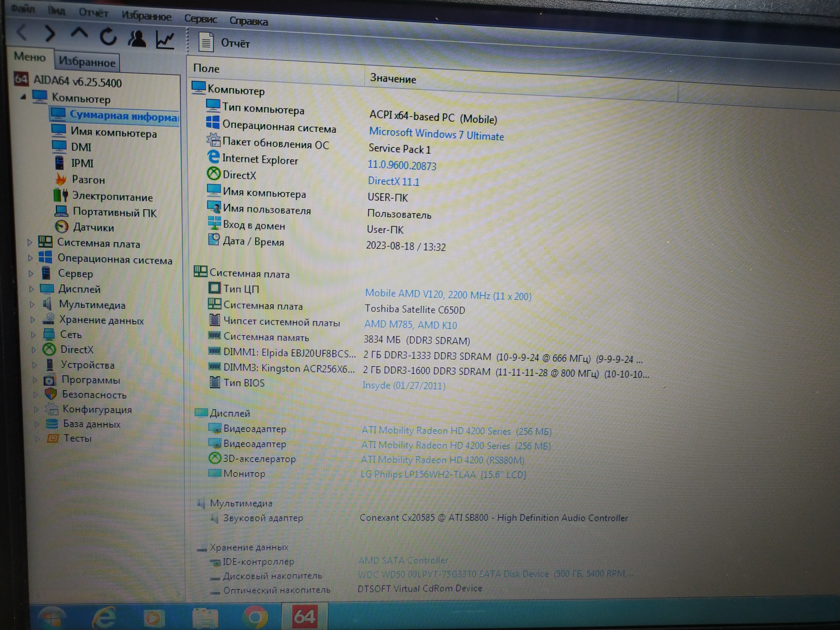Click the Безопасность shield icon

pos(51,394)
